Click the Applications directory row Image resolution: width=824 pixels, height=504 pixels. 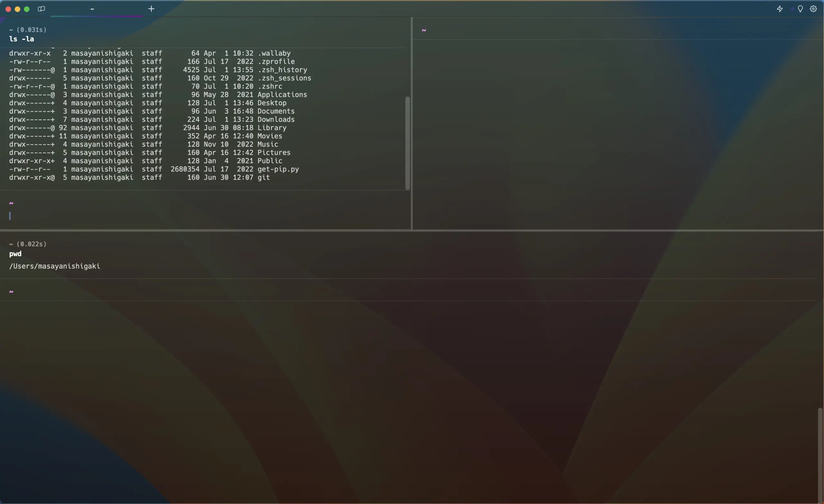click(x=158, y=95)
